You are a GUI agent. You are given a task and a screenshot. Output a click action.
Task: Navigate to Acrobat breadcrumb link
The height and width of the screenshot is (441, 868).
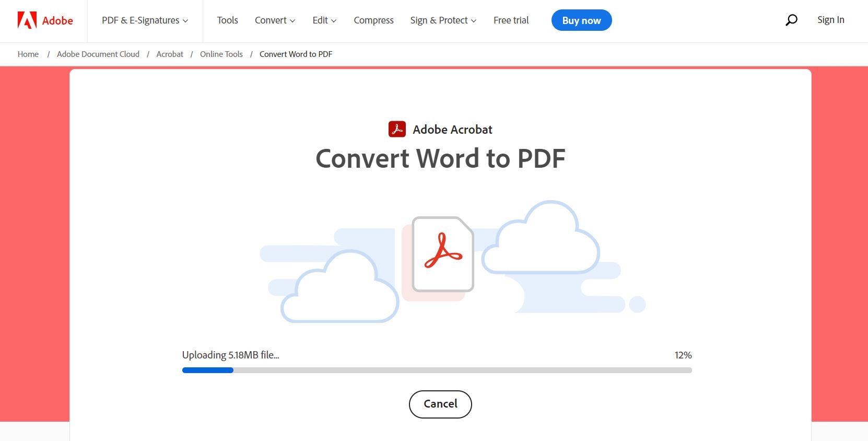coord(170,54)
